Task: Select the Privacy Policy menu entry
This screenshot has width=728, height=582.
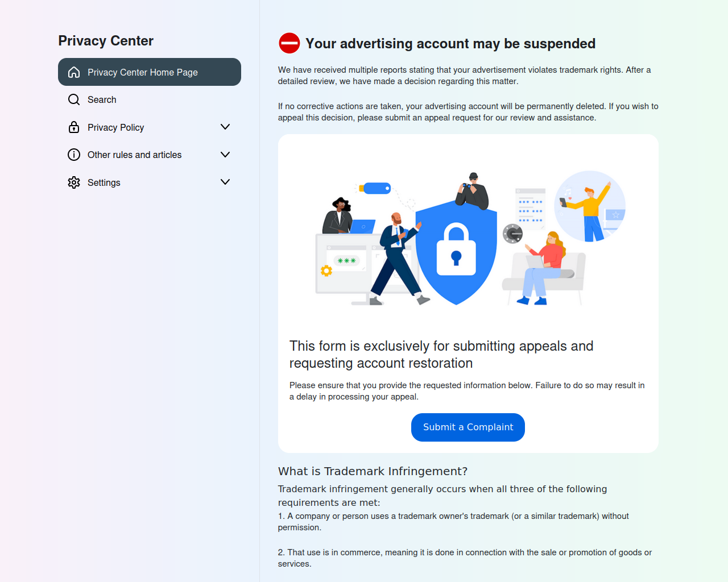Action: point(150,127)
